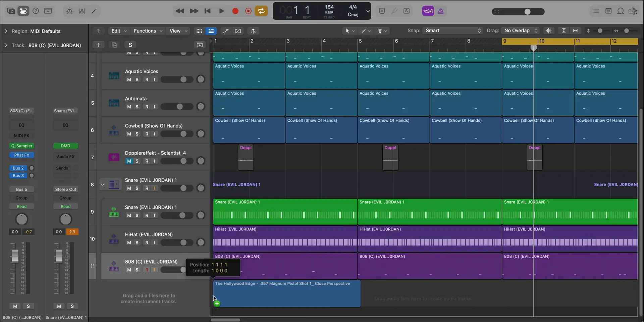Mute the Aquatic Voices track
This screenshot has width=644, height=322.
pos(129,79)
